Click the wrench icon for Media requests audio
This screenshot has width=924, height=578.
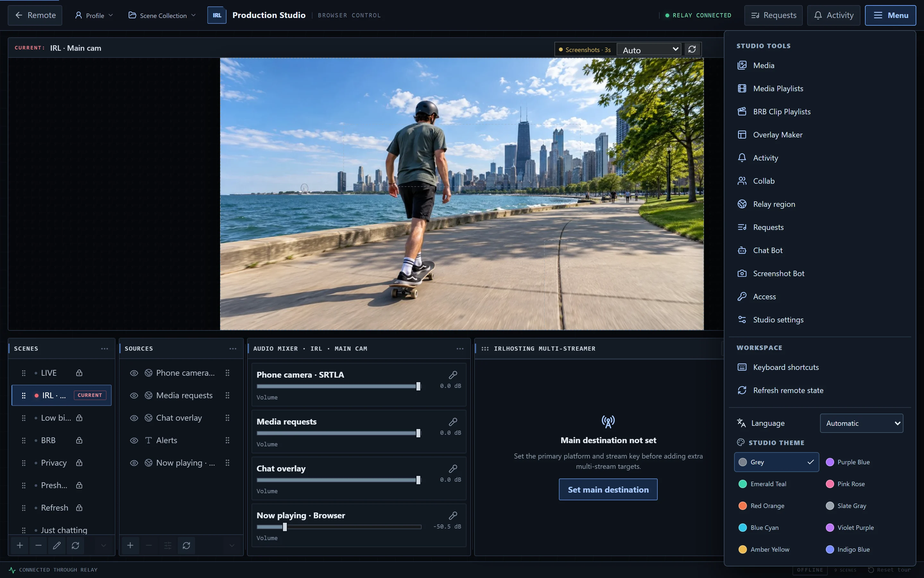point(453,422)
